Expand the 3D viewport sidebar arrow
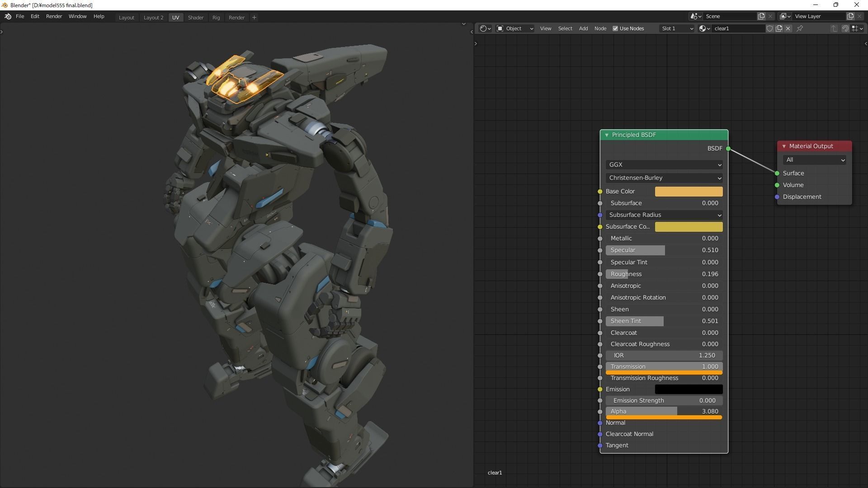This screenshot has width=868, height=488. point(472,32)
